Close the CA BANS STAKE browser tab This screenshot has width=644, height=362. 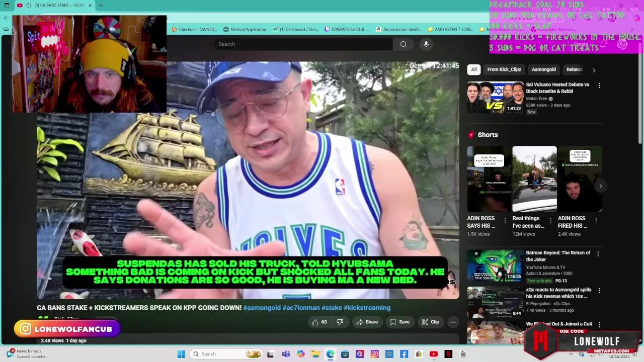90,6
